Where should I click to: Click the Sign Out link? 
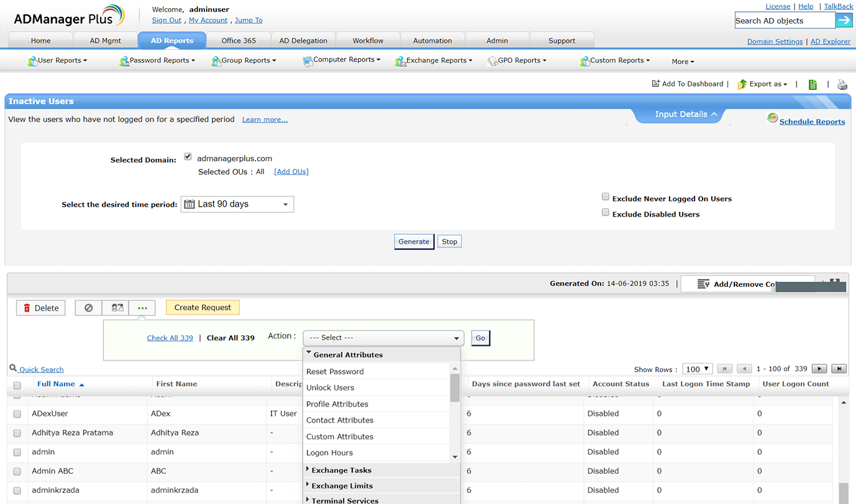166,20
